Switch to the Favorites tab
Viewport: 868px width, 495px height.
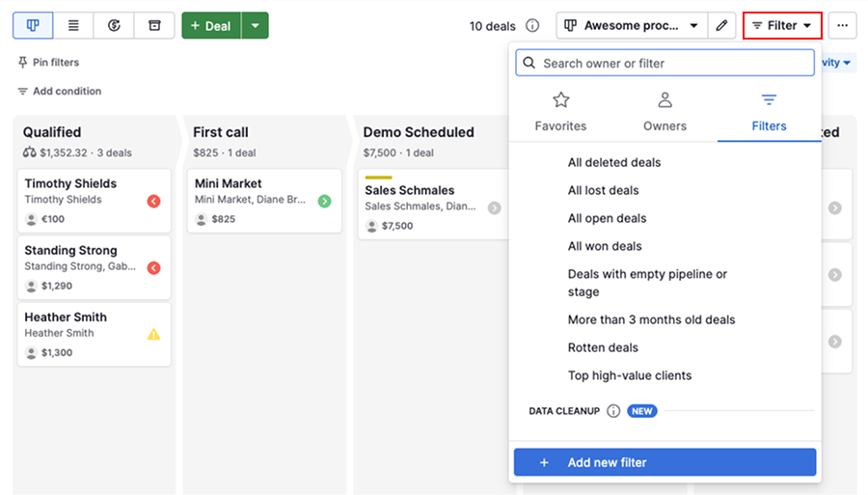click(560, 112)
